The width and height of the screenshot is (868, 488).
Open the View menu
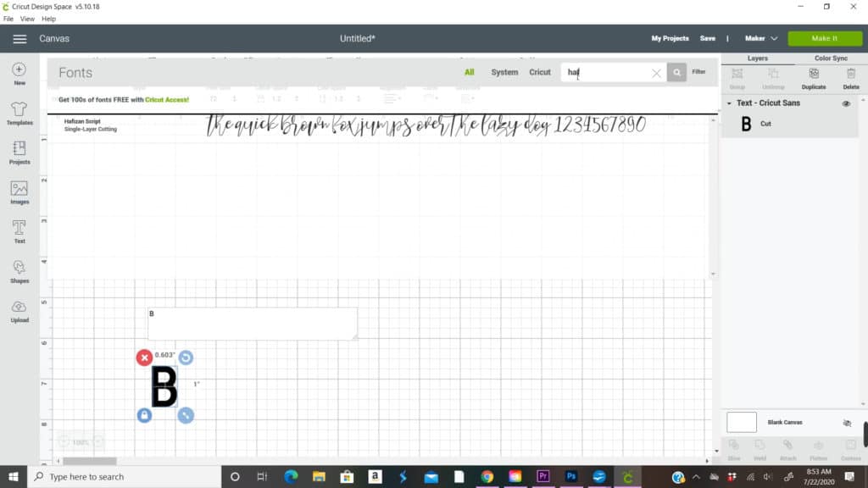tap(27, 19)
